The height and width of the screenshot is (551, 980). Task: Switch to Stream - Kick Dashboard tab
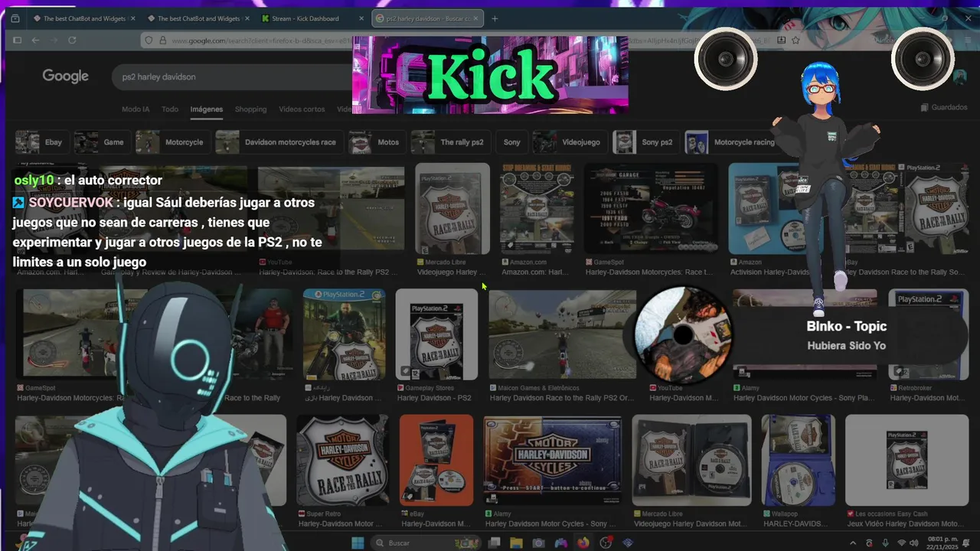point(305,18)
